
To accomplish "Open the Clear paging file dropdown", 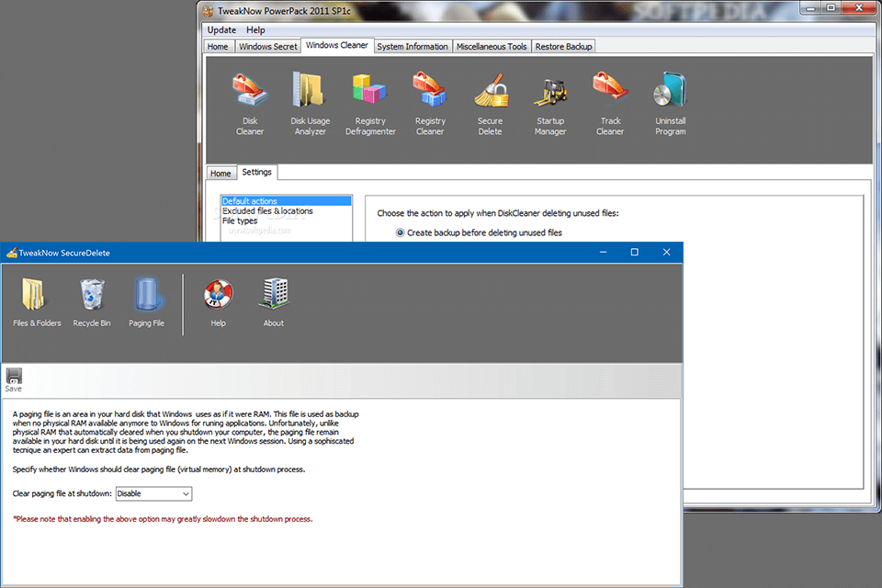I will click(x=153, y=493).
